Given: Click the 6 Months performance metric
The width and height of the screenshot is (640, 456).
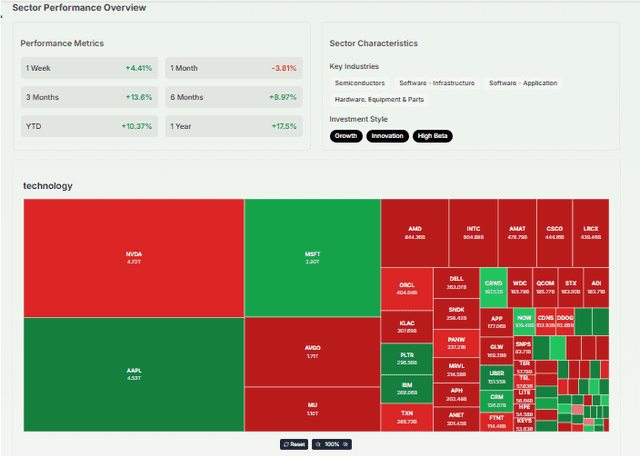Looking at the screenshot, I should pyautogui.click(x=234, y=97).
